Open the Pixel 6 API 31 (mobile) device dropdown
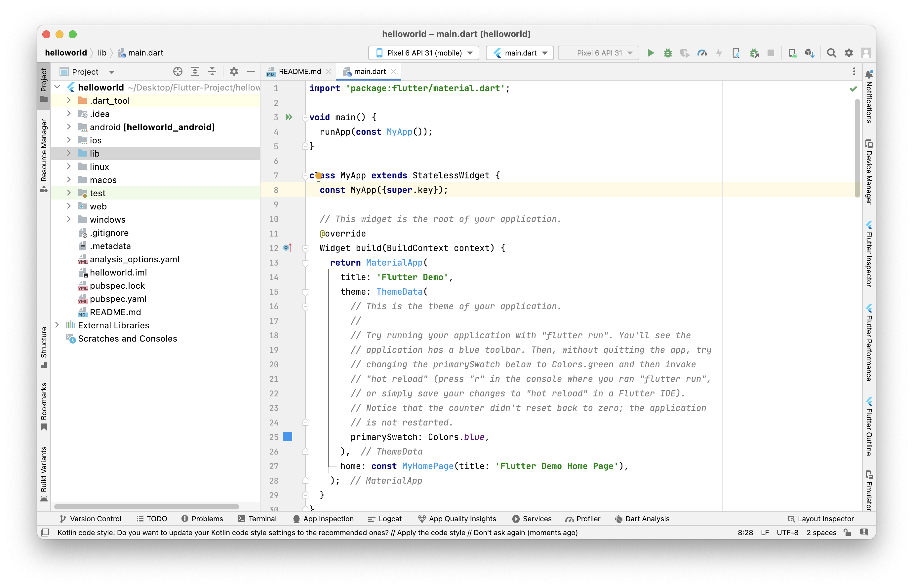Screen dimensions: 913x588 (424, 53)
